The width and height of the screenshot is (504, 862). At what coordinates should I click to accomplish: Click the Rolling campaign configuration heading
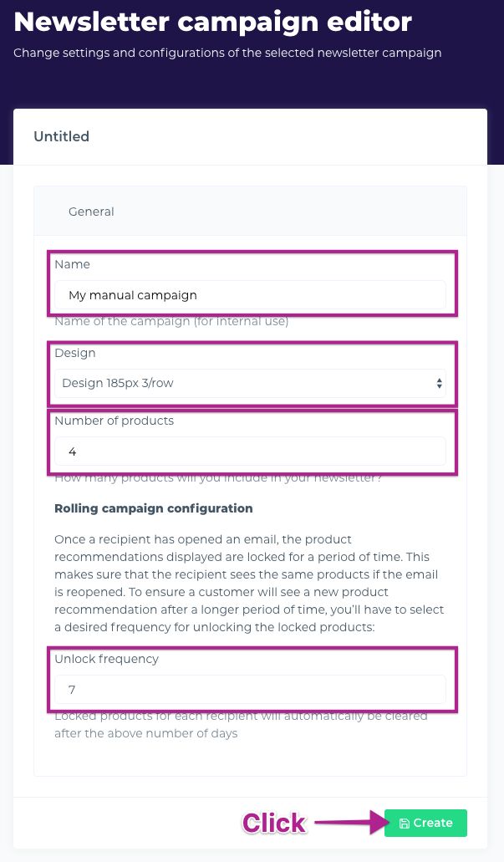click(x=153, y=508)
